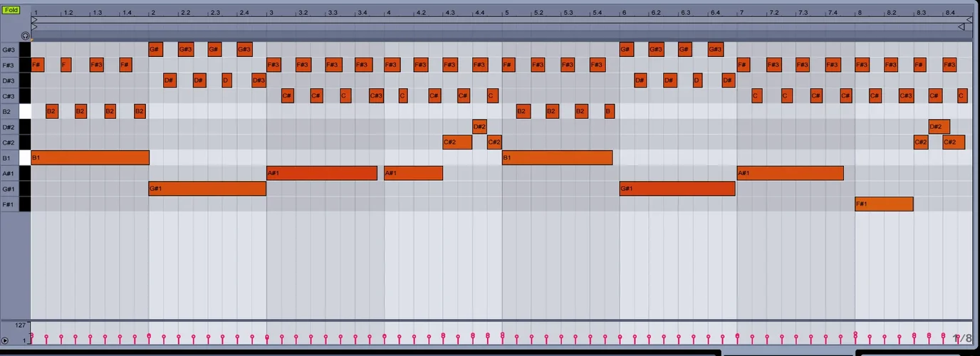Toggle the Fold button
This screenshot has width=980, height=356.
point(11,10)
